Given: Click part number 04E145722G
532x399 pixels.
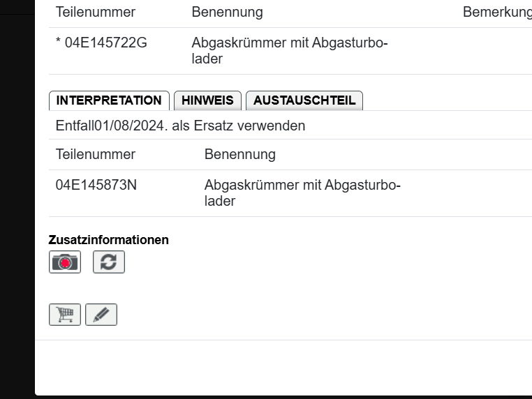Looking at the screenshot, I should click(x=106, y=43).
